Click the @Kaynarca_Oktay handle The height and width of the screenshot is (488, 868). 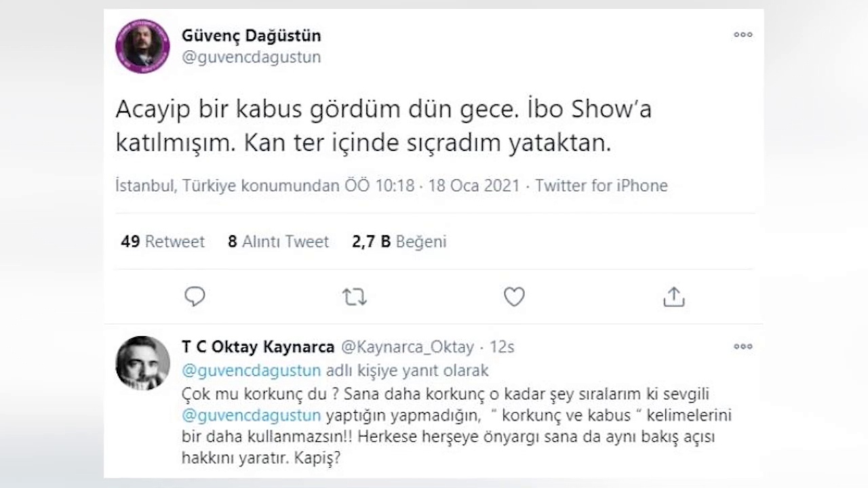pos(407,347)
